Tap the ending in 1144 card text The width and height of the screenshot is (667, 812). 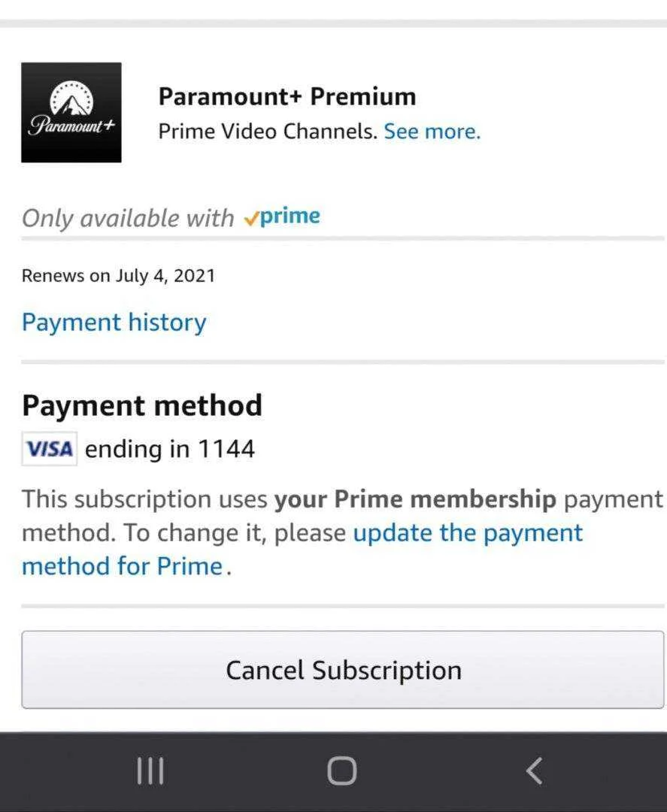(x=170, y=448)
